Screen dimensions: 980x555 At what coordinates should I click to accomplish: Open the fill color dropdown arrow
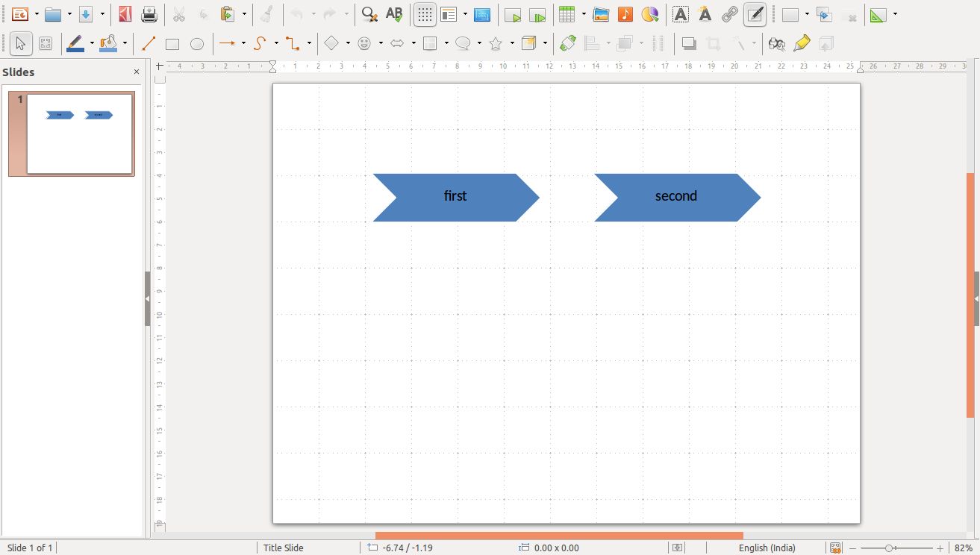pyautogui.click(x=125, y=44)
